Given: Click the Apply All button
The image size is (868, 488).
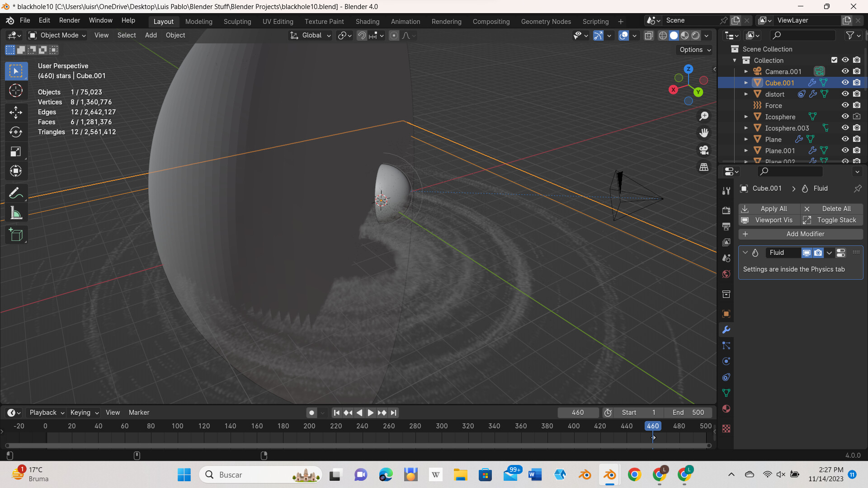Looking at the screenshot, I should coord(769,209).
